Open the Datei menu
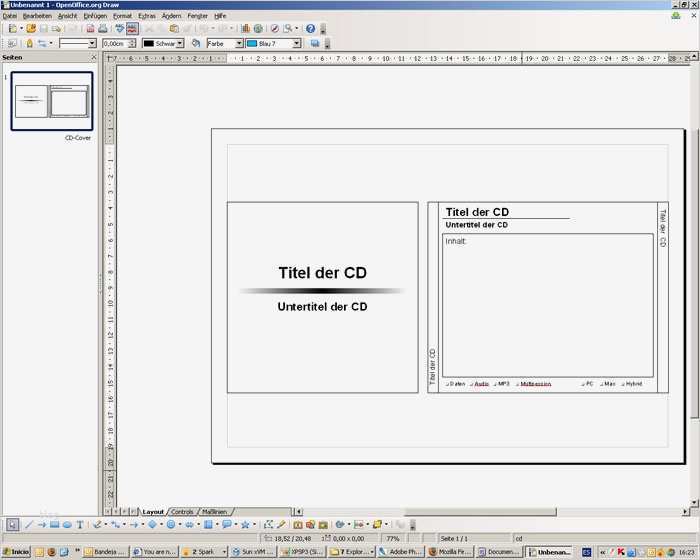 click(10, 16)
